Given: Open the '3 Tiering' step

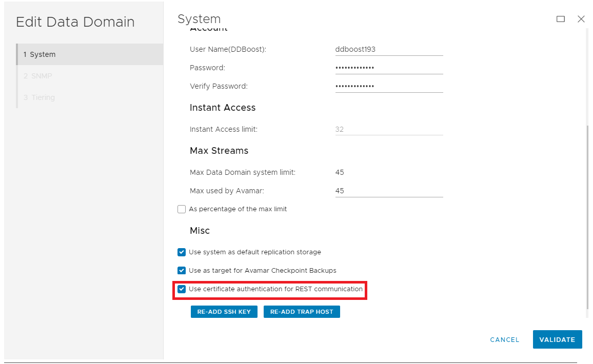Looking at the screenshot, I should (x=39, y=97).
